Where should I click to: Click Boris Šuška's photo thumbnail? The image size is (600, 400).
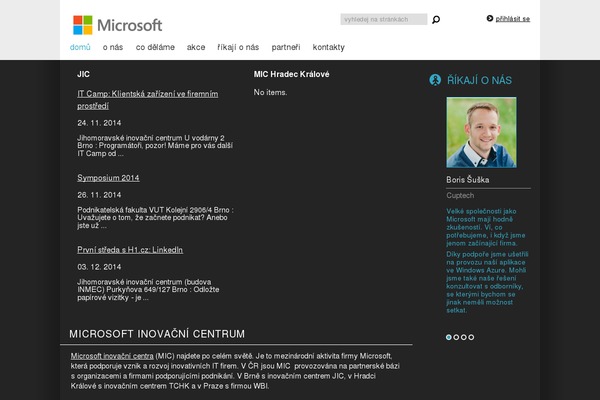(x=481, y=132)
